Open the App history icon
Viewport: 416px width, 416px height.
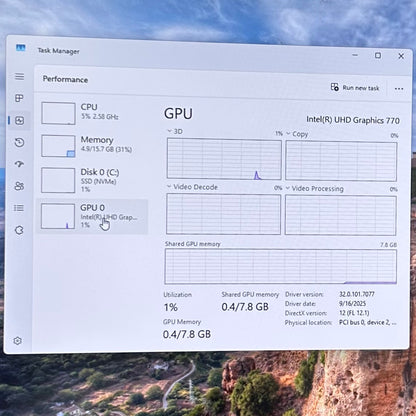tap(19, 142)
